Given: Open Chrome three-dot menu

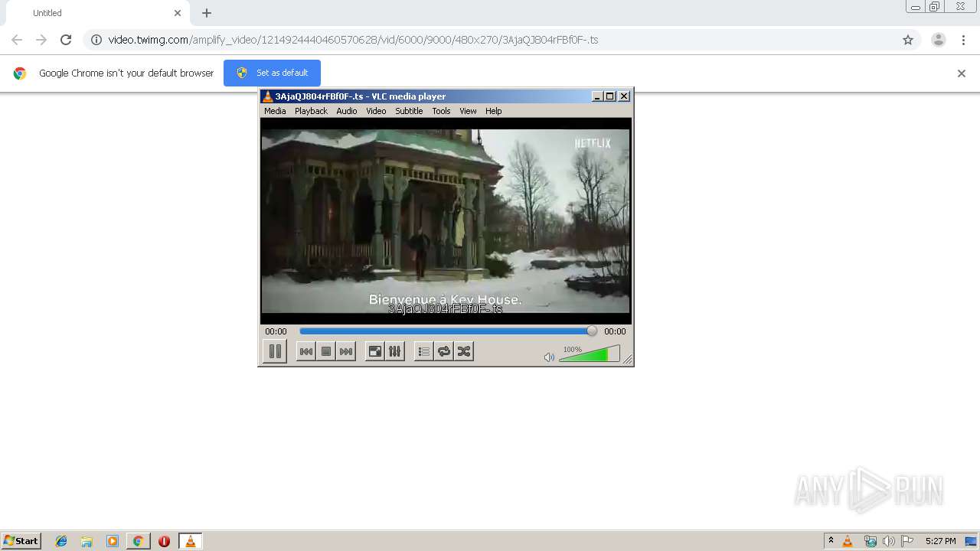Looking at the screenshot, I should pyautogui.click(x=963, y=40).
